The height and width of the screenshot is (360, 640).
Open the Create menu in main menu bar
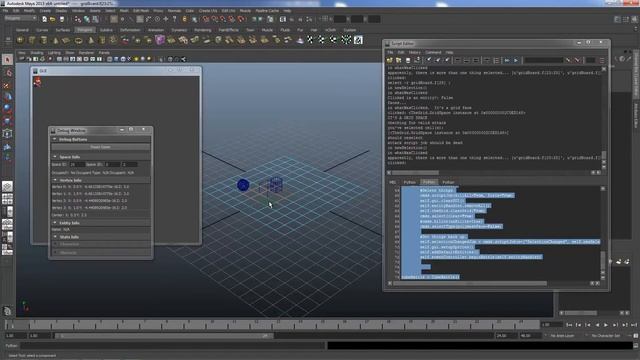pyautogui.click(x=45, y=11)
